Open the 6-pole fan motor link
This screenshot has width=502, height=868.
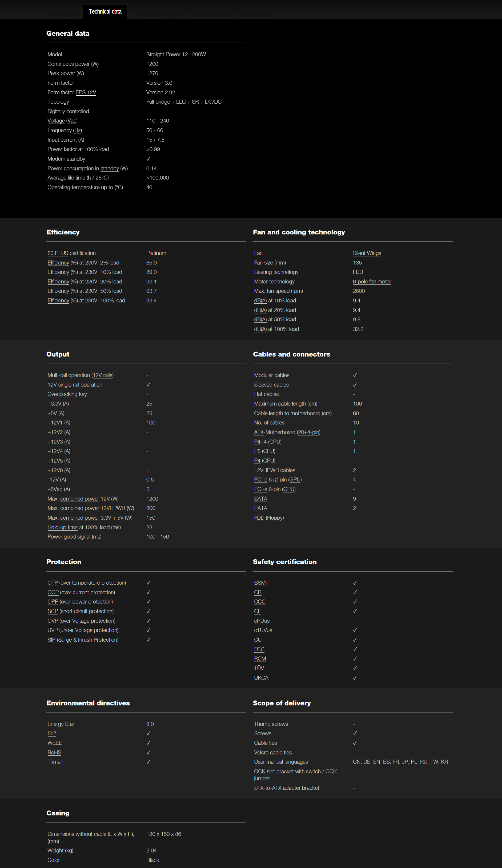[372, 282]
